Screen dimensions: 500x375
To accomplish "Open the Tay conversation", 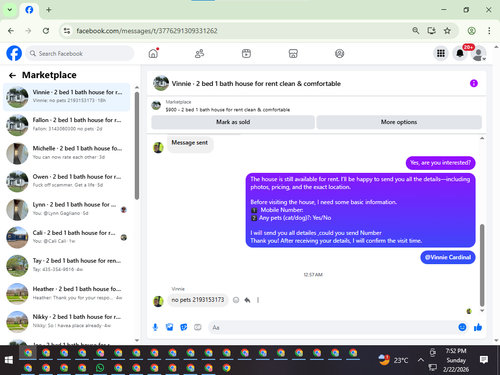I will [67, 266].
